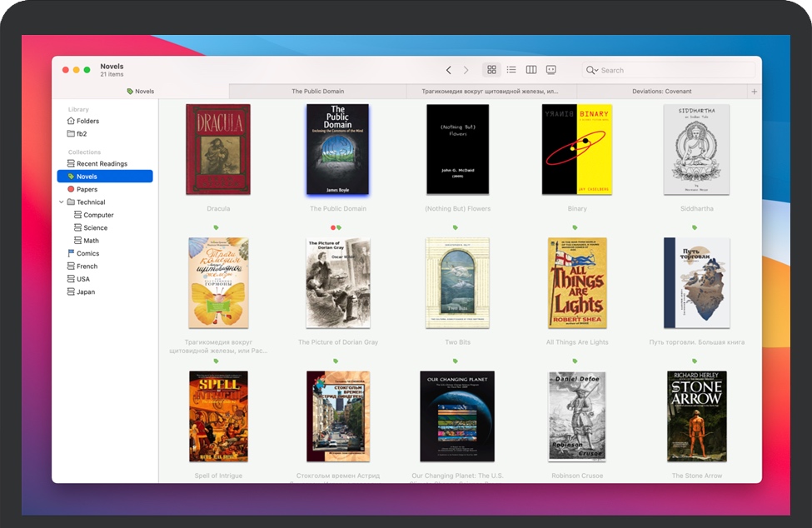Open the Science subcollection
The width and height of the screenshot is (812, 528).
click(x=95, y=227)
